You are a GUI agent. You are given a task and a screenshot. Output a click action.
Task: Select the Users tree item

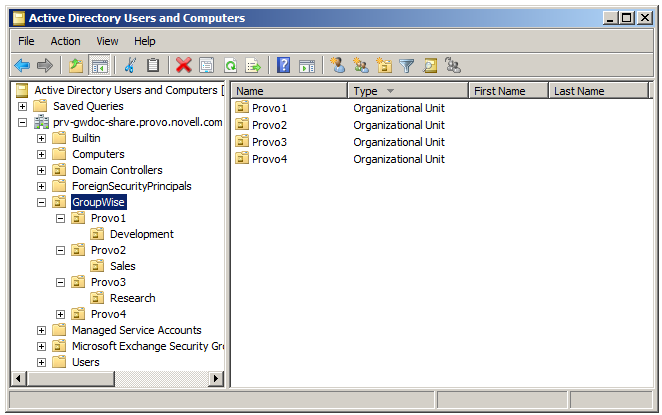[x=86, y=363]
